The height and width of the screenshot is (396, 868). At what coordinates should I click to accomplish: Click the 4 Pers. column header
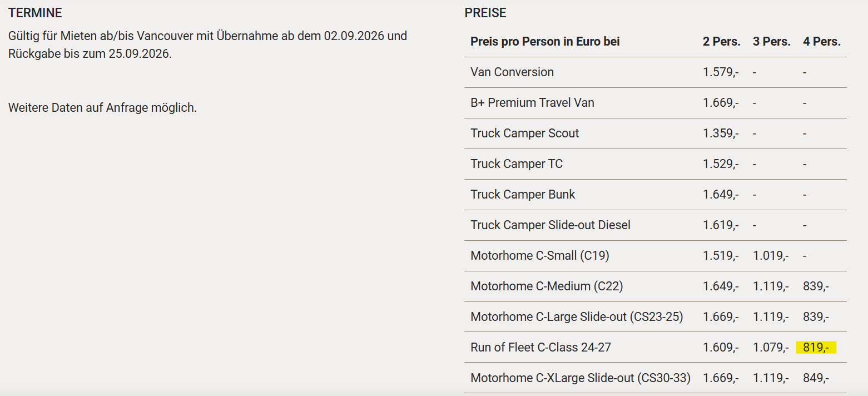(821, 42)
